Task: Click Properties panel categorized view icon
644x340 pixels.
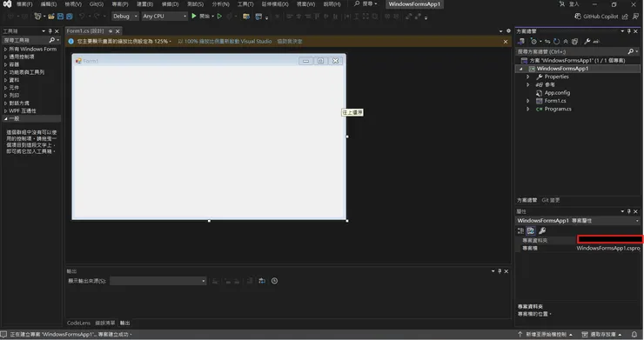Action: [520, 230]
